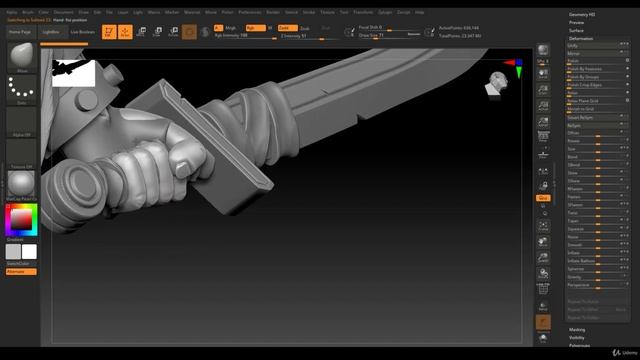
Task: Click the BPR render icon
Action: click(543, 50)
